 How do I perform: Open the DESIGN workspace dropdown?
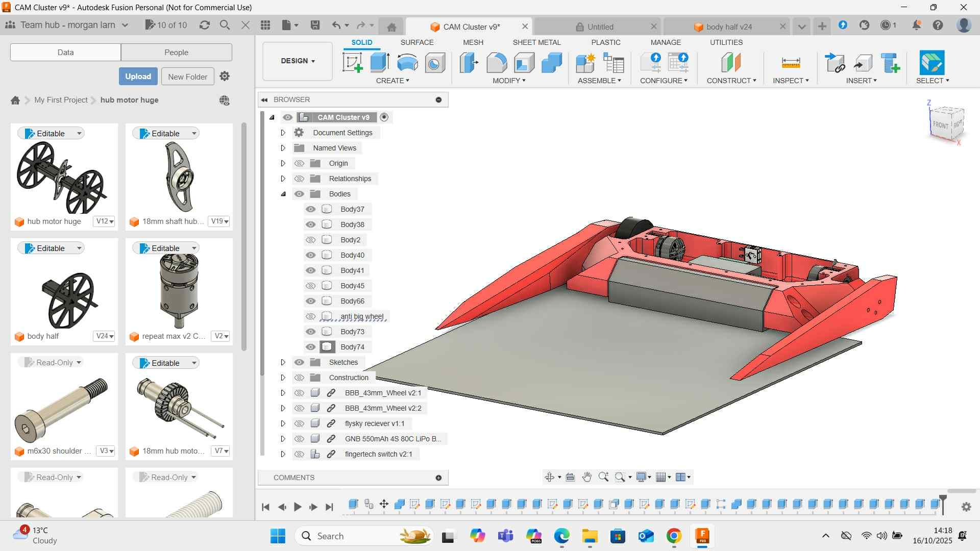tap(298, 61)
